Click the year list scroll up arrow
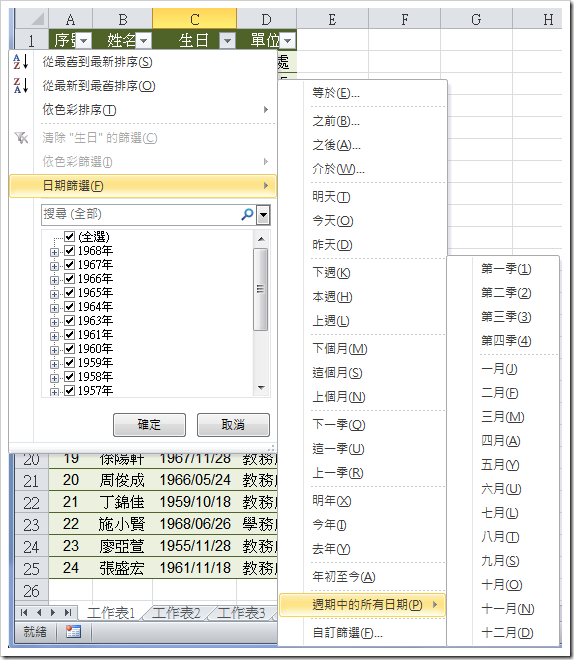The image size is (574, 660). pos(261,239)
